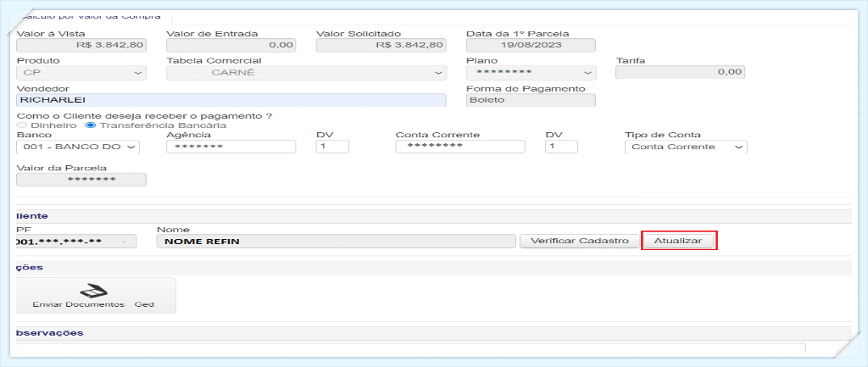Click the Valor de Entrada field showing 0,00
The height and width of the screenshot is (367, 868).
tap(231, 46)
